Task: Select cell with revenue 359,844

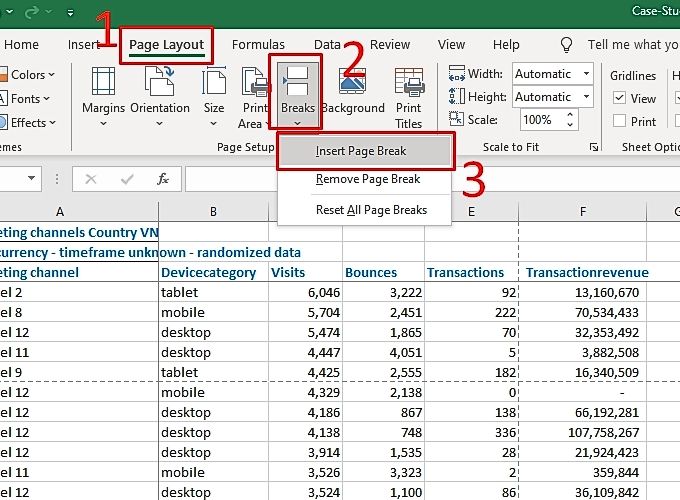Action: (x=583, y=472)
